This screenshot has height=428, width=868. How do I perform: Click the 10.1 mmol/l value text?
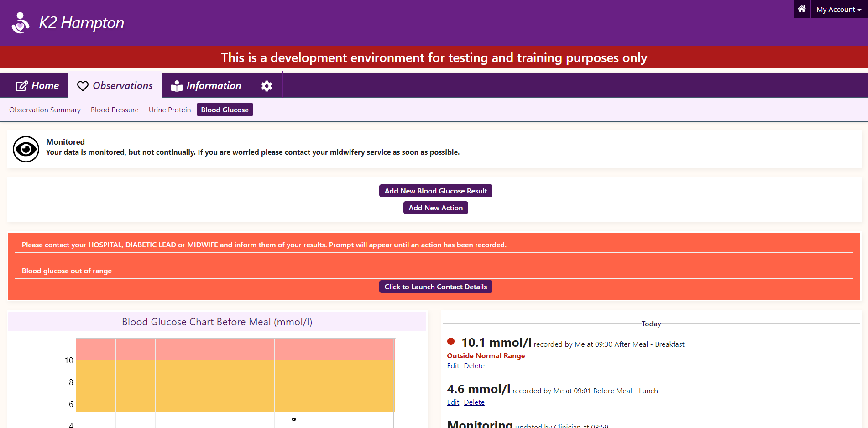(x=497, y=343)
